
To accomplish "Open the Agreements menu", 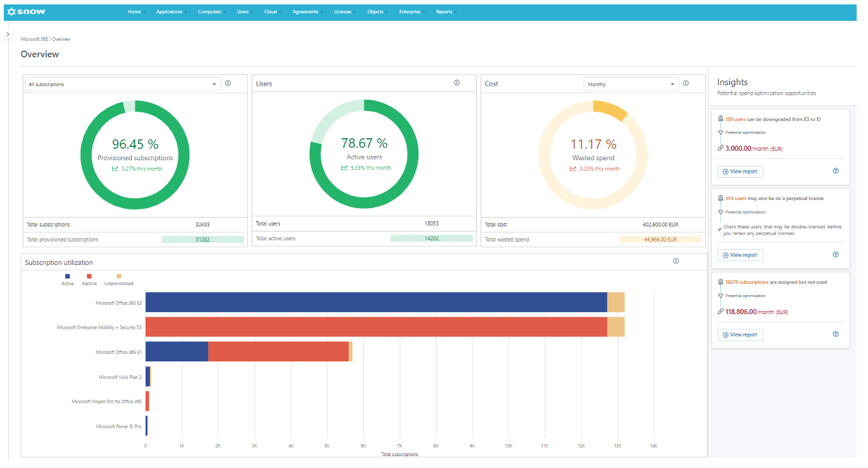I will coord(308,12).
